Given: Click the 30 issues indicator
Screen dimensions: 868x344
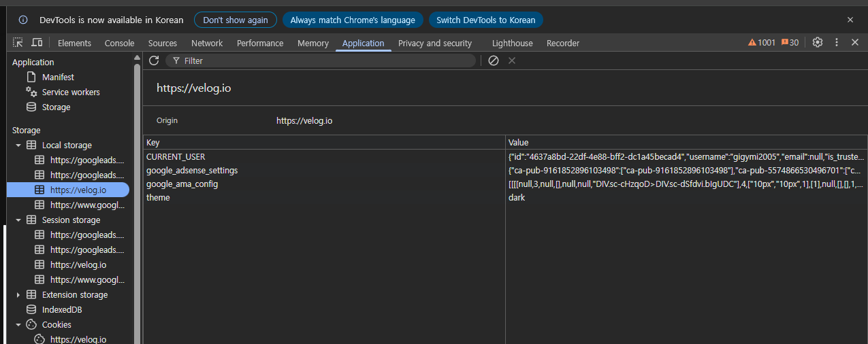Looking at the screenshot, I should point(790,43).
